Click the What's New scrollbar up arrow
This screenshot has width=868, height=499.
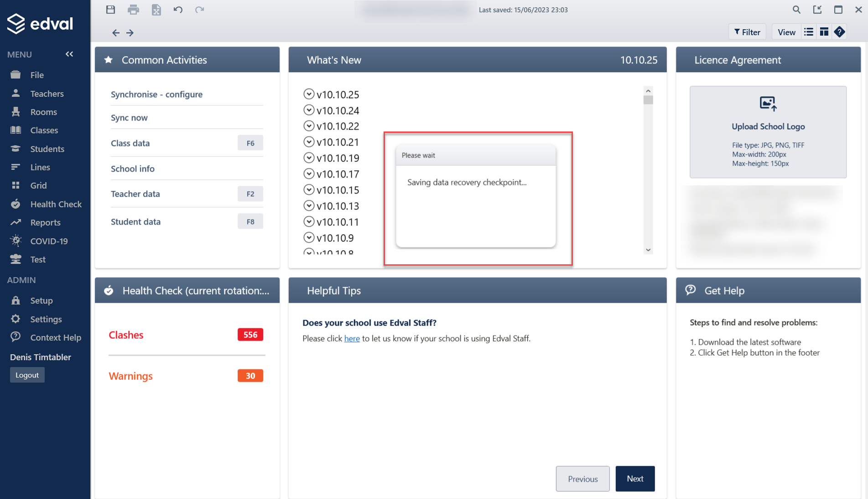(648, 91)
